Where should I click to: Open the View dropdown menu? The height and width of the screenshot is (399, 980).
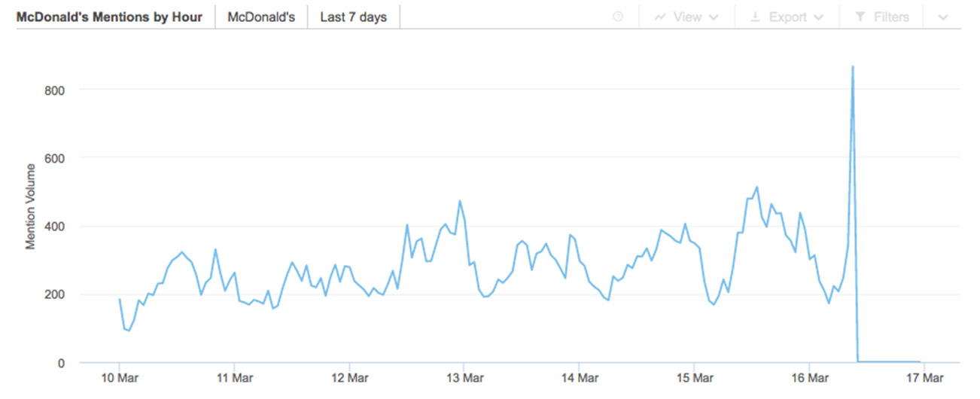click(686, 17)
